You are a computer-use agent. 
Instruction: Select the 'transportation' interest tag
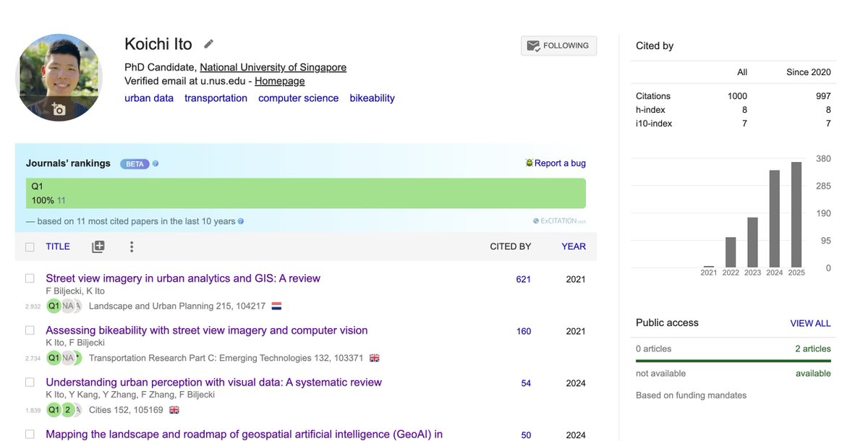pos(216,98)
